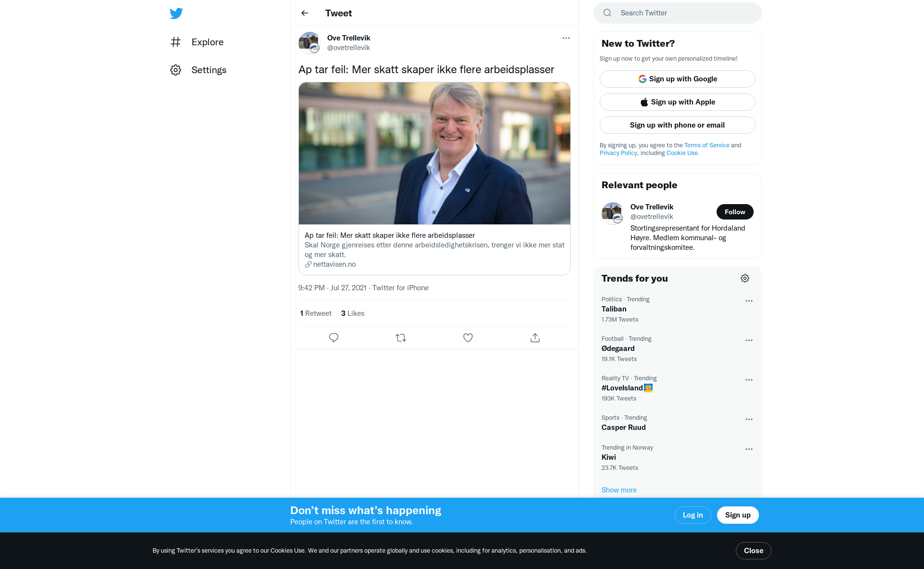Open Settings in the sidebar
This screenshot has width=924, height=569.
tap(208, 70)
